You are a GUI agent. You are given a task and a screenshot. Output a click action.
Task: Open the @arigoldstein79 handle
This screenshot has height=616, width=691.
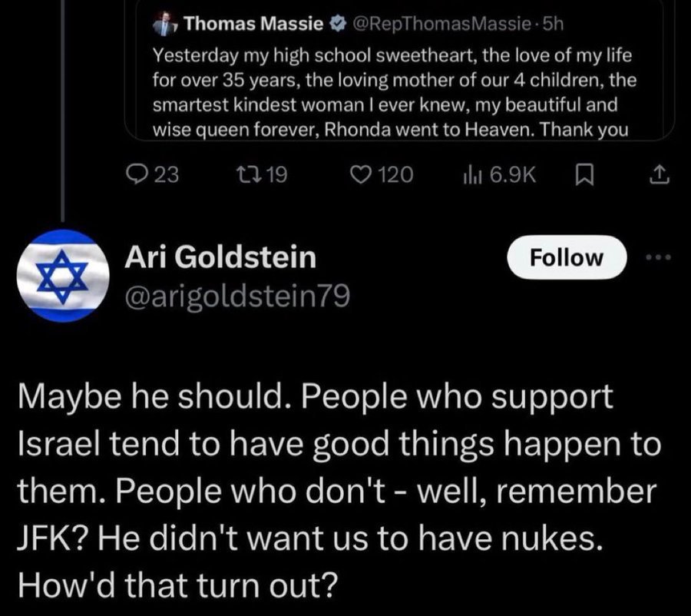[237, 296]
